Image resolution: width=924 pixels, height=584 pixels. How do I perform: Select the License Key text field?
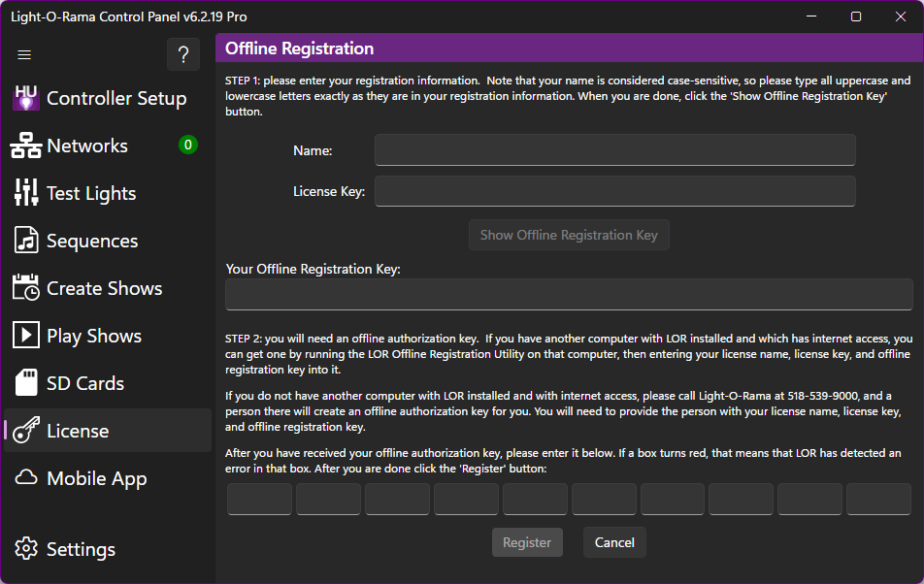(x=614, y=191)
